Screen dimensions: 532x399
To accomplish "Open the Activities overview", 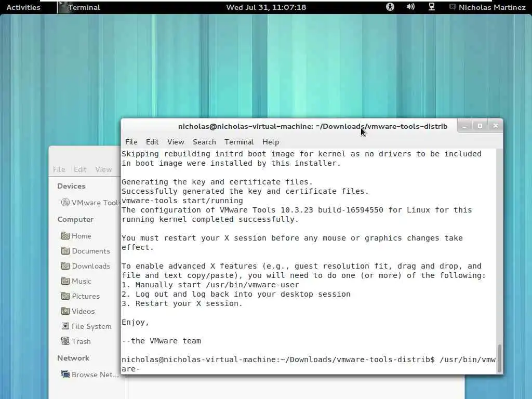I will click(x=23, y=7).
